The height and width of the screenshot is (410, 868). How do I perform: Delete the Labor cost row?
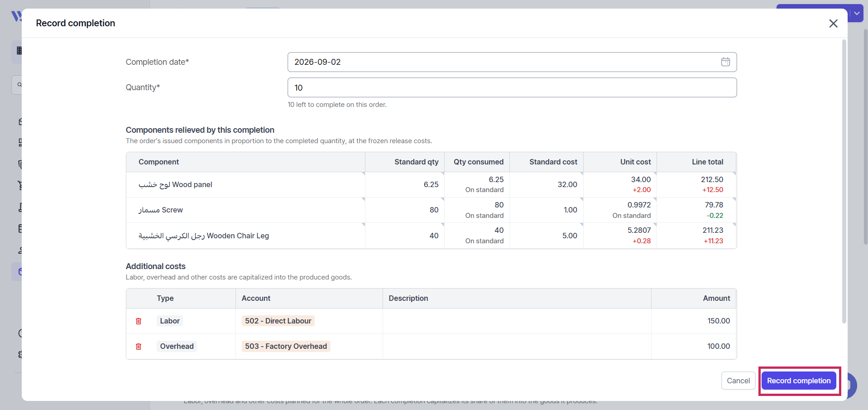pos(139,321)
